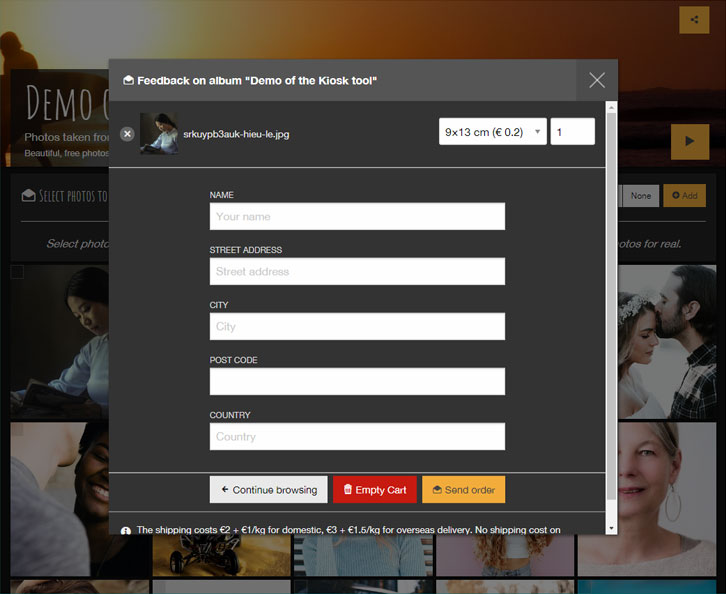Remove srkuypb3auk-hieu-le.jpg from cart

pos(127,134)
